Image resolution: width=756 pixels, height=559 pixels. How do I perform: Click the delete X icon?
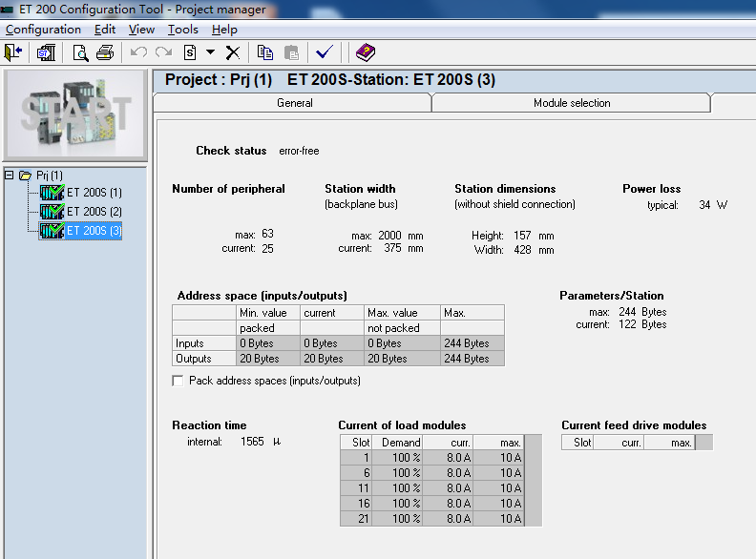[x=233, y=52]
